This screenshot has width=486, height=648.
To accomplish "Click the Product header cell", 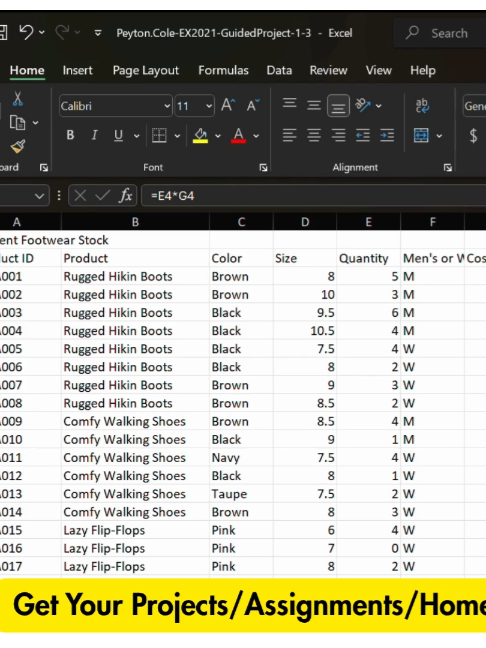I will click(x=136, y=258).
